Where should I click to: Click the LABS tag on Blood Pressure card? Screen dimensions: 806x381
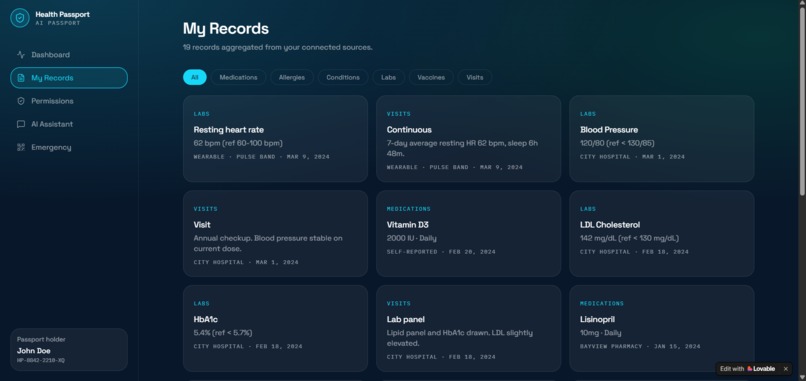tap(588, 114)
